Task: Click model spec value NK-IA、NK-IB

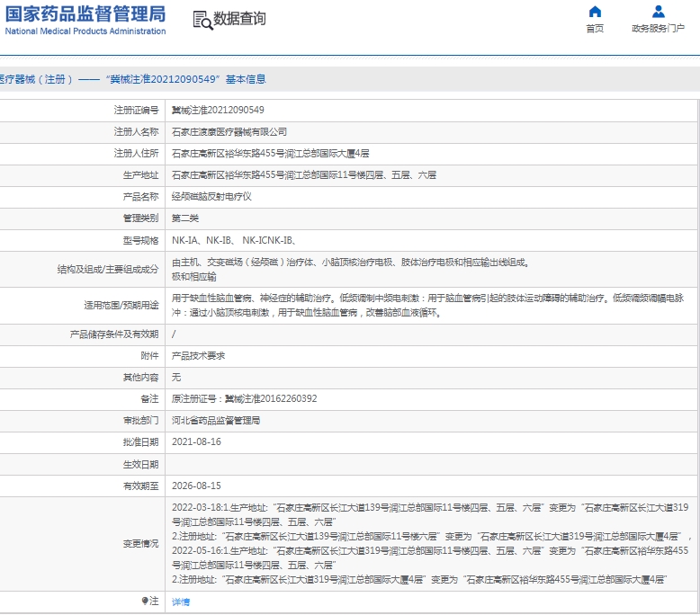Action: point(234,240)
